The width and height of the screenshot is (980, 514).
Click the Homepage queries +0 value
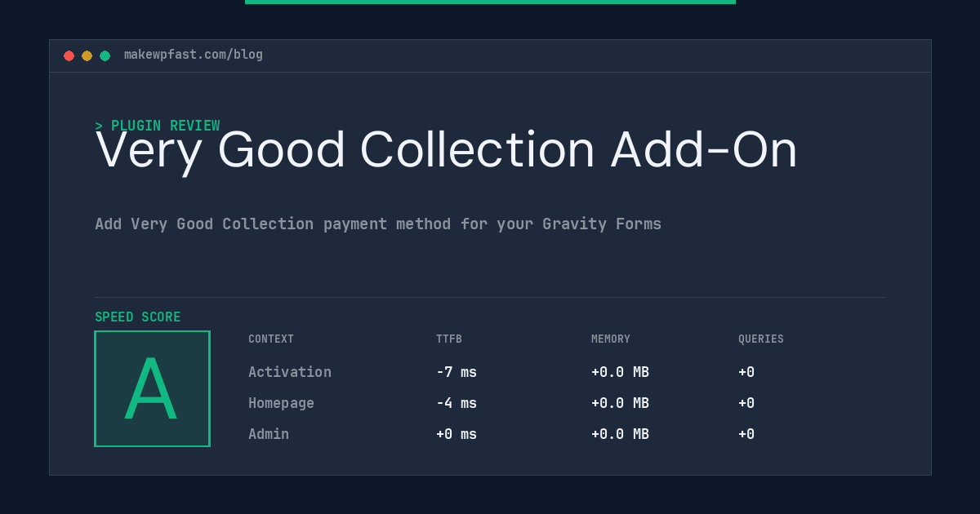coord(746,403)
